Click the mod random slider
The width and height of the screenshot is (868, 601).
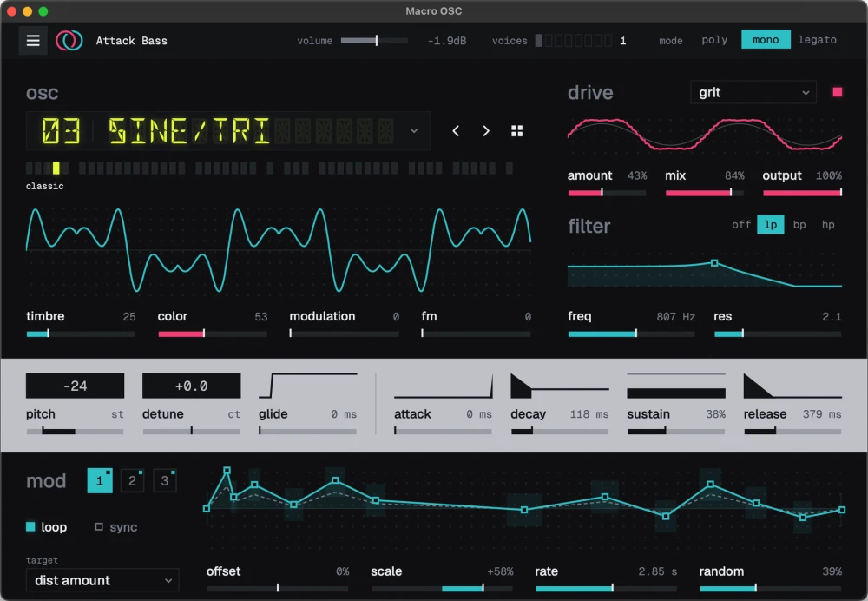(770, 588)
